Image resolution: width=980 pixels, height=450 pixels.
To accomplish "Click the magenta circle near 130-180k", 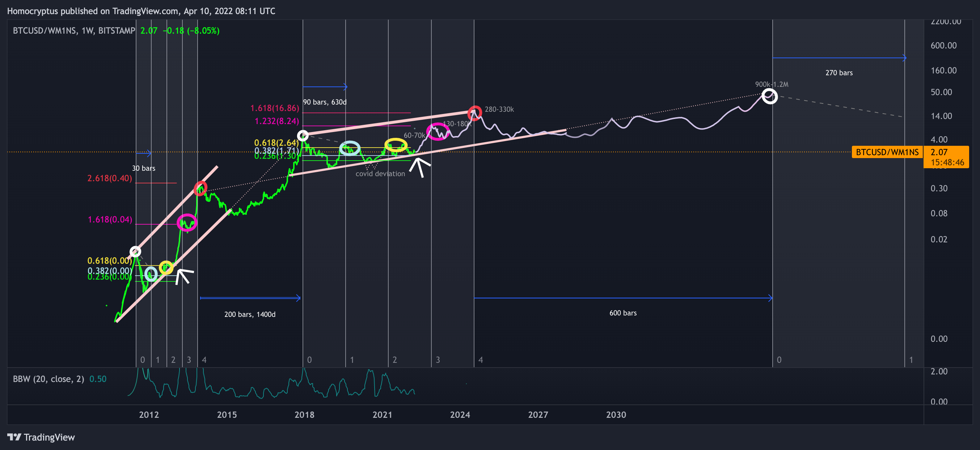I will (438, 132).
